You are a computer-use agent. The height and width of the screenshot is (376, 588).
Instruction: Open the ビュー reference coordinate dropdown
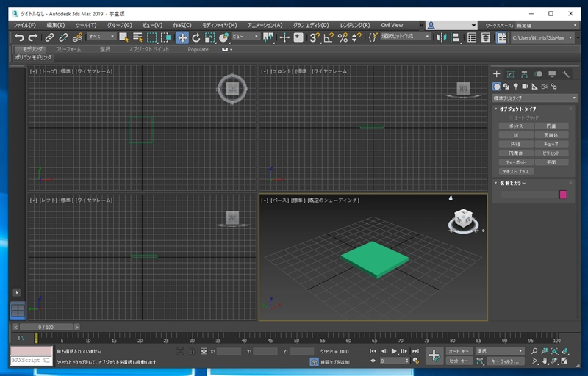(x=245, y=36)
